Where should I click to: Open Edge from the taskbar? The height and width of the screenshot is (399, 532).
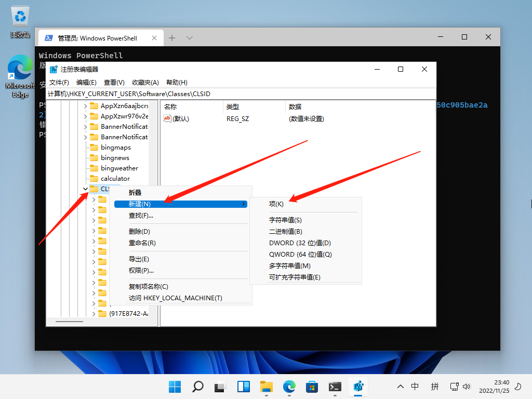289,387
